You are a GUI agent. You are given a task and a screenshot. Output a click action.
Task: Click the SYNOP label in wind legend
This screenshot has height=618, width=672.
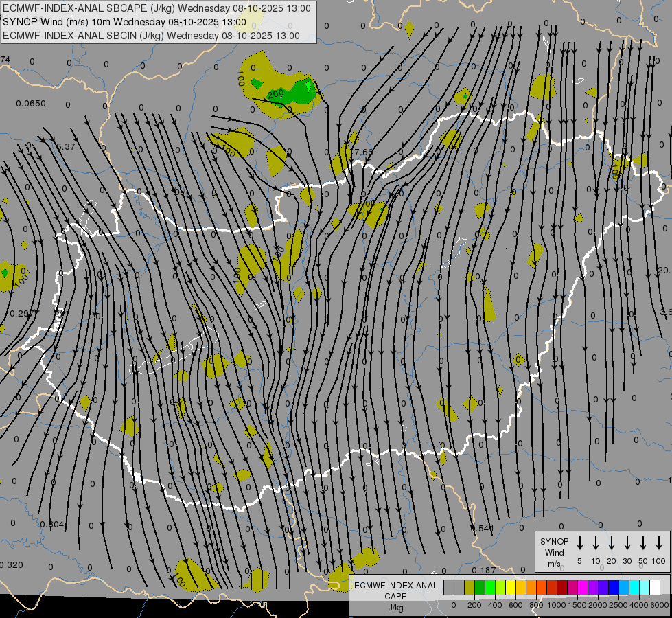coord(554,541)
